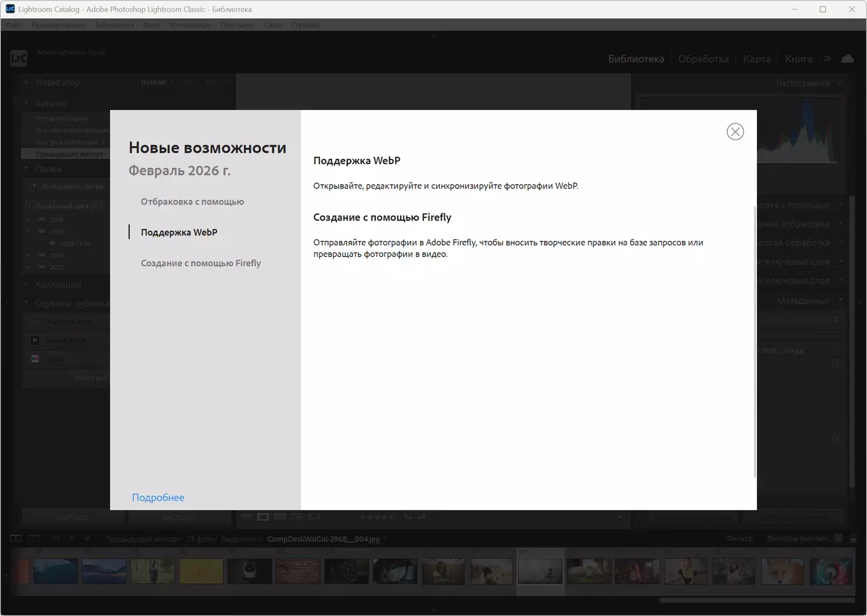867x616 pixels.
Task: Select the colorful swirl thumbnail in filmstrip
Action: 831,571
